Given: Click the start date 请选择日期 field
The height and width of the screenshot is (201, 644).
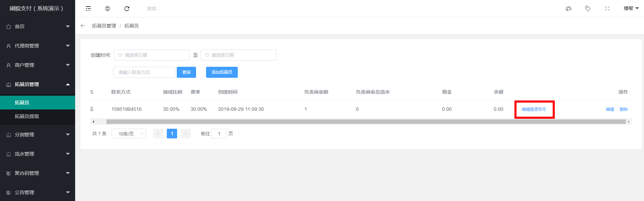Looking at the screenshot, I should click(x=152, y=55).
